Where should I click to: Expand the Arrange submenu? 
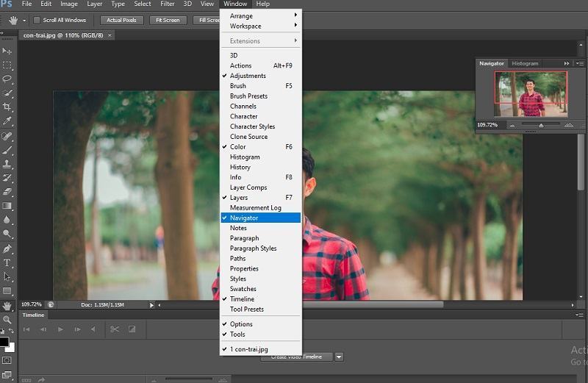[261, 15]
